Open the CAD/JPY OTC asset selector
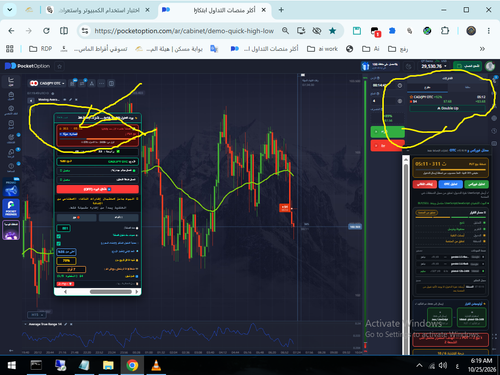500x375 pixels. point(47,83)
